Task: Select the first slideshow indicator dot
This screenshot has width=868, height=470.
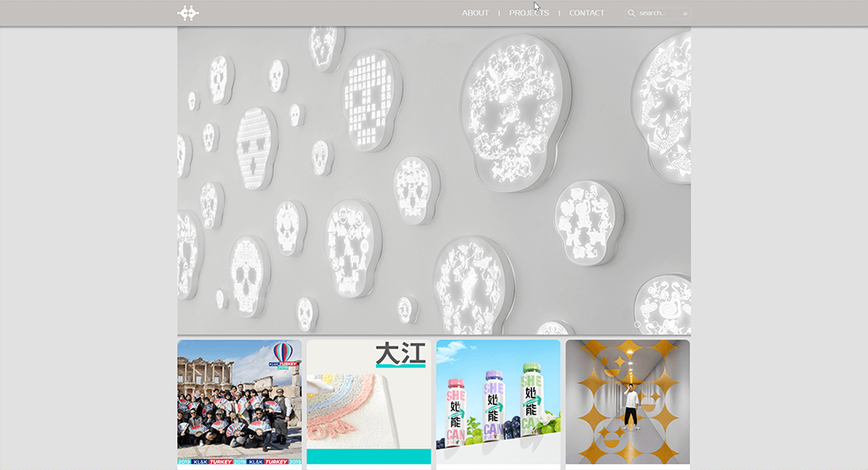Action: [x=637, y=324]
